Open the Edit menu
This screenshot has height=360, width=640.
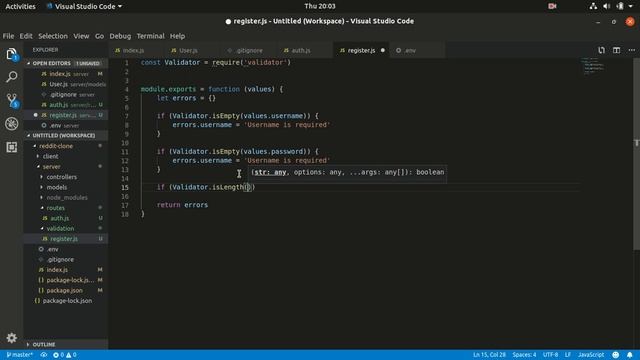pyautogui.click(x=26, y=36)
